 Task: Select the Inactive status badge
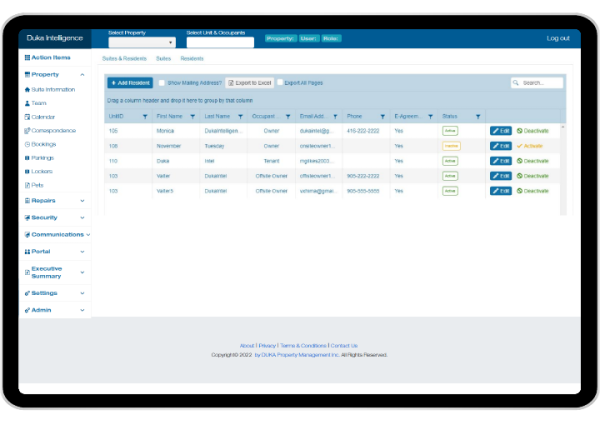point(451,146)
